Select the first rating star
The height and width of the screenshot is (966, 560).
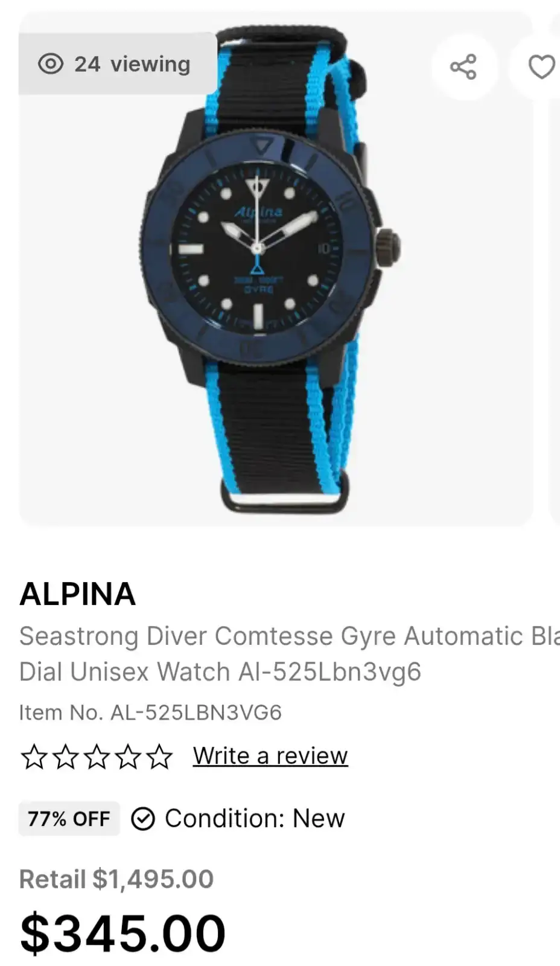point(34,756)
